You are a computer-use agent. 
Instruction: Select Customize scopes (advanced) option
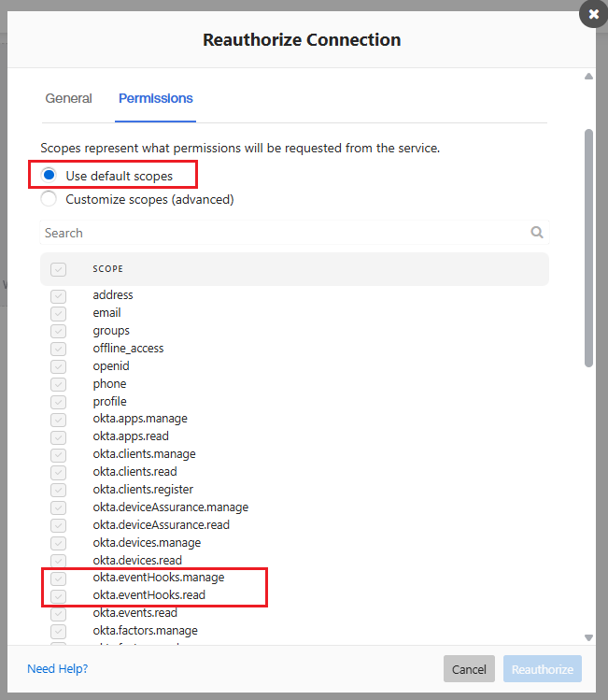click(49, 199)
